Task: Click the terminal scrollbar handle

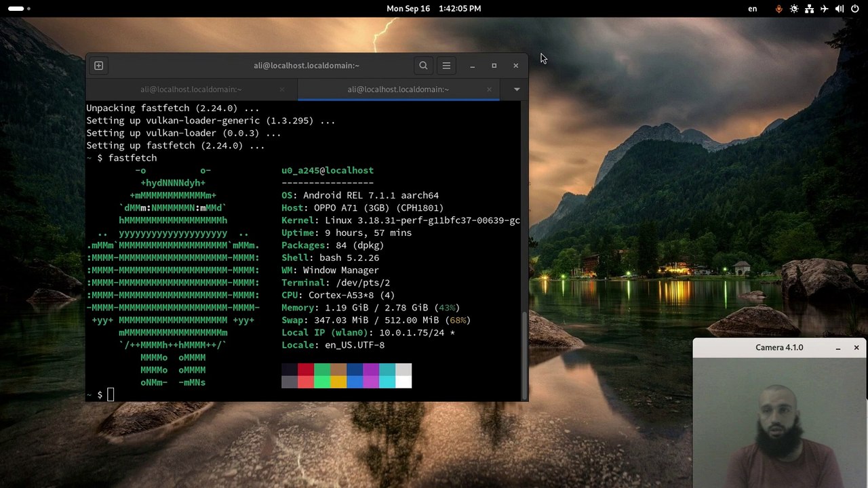Action: tap(526, 355)
